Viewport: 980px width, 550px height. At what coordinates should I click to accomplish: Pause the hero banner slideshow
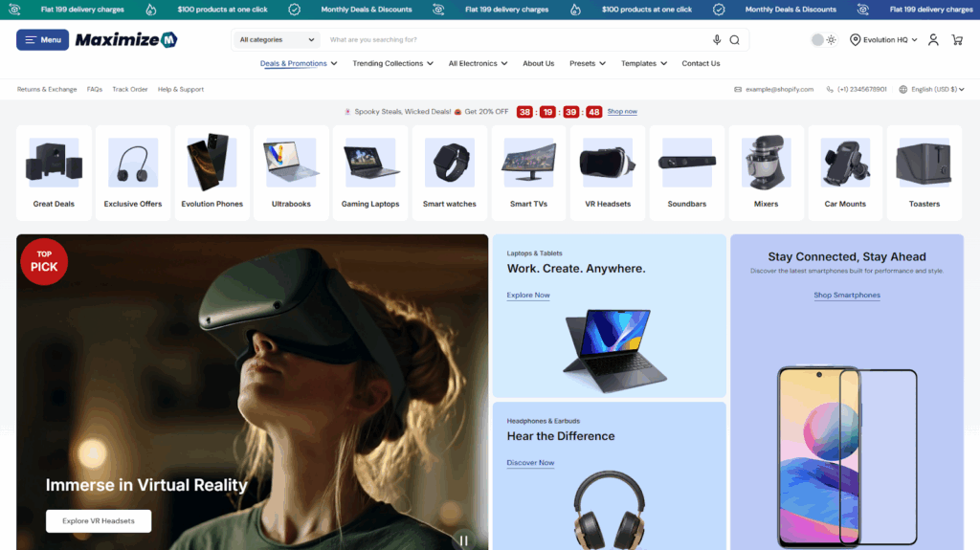463,540
